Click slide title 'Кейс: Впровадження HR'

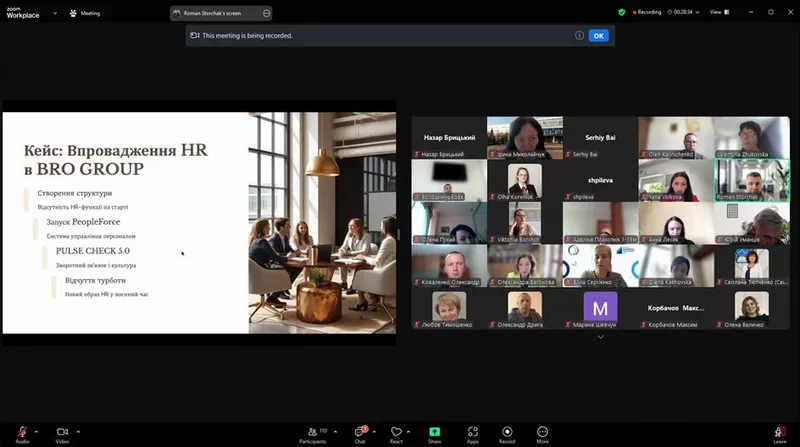tap(116, 151)
